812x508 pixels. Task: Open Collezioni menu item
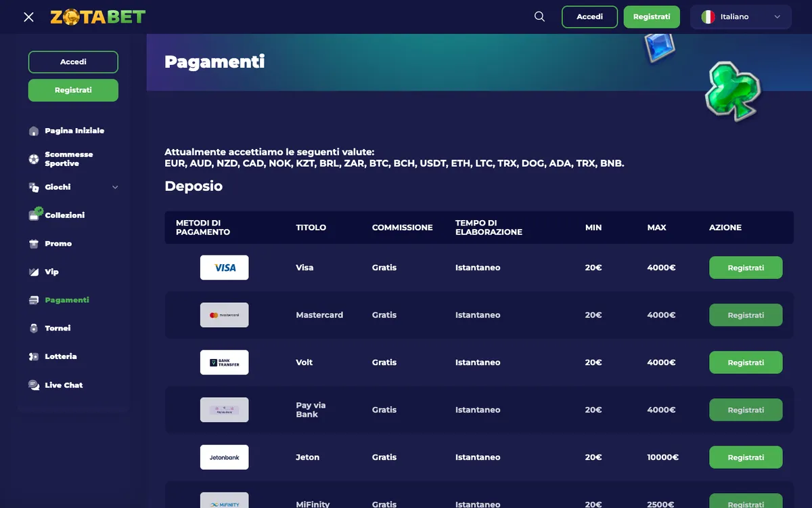click(65, 215)
